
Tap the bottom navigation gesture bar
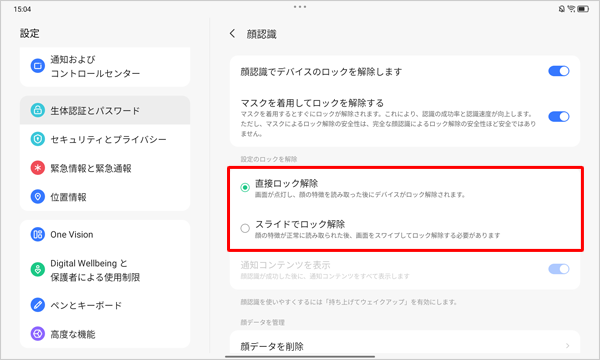click(x=300, y=357)
